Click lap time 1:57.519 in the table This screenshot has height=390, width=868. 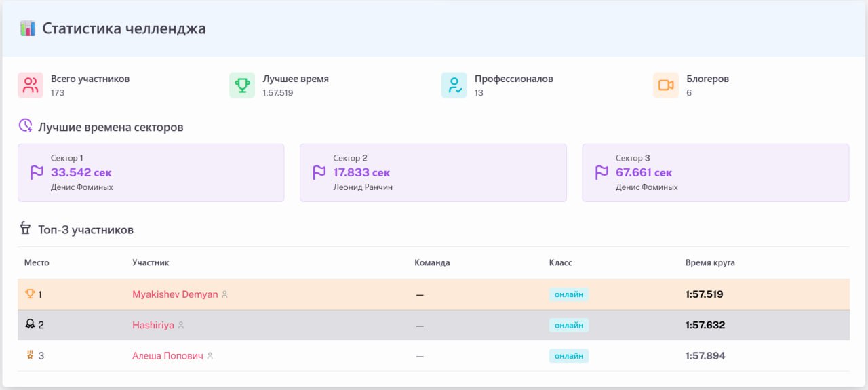coord(705,294)
